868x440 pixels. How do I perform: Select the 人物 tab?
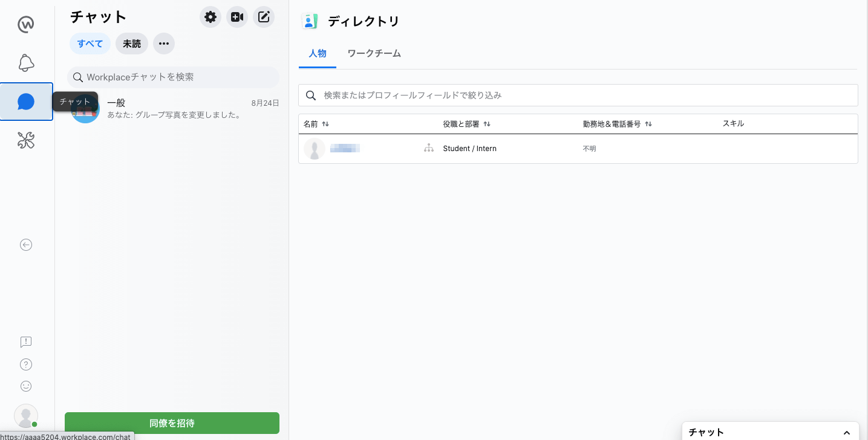318,54
